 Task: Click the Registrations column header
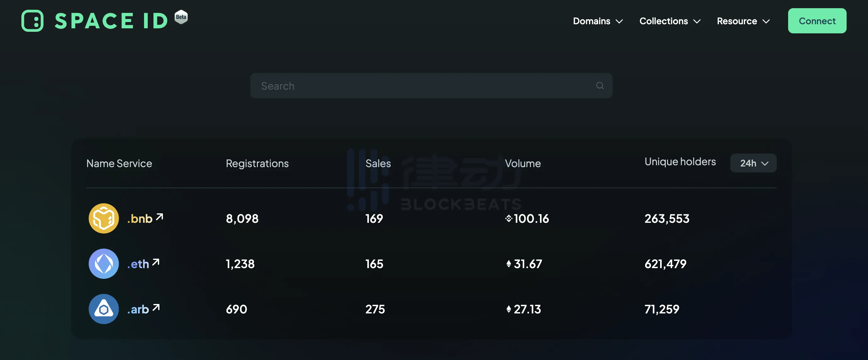pyautogui.click(x=257, y=164)
